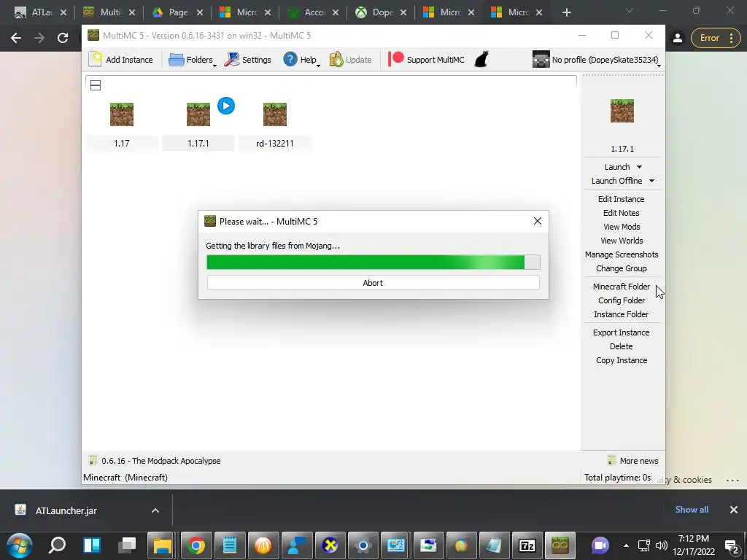The image size is (747, 560).
Task: Open the Instance Folder
Action: click(x=622, y=314)
